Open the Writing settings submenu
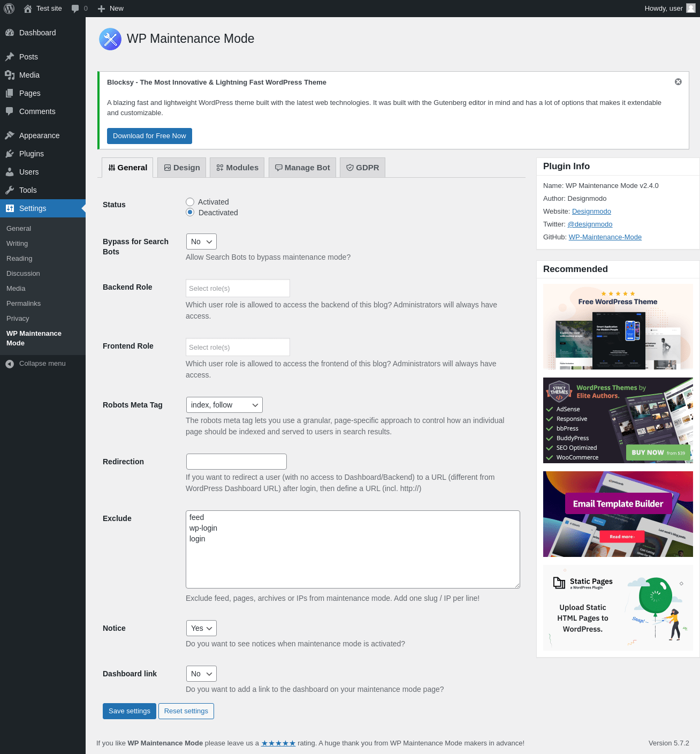 tap(17, 244)
